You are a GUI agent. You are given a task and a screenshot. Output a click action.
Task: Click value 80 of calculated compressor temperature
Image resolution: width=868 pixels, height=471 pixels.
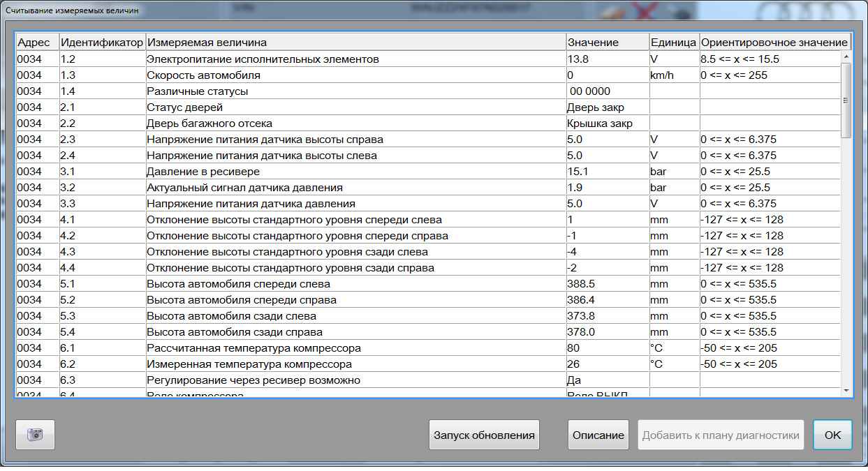(x=608, y=348)
